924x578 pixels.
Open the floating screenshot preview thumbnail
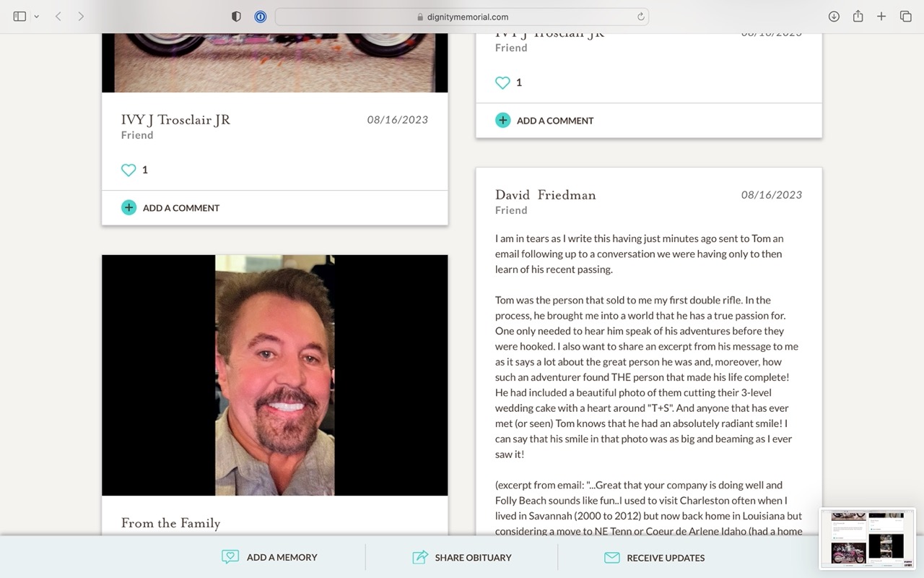(x=867, y=539)
